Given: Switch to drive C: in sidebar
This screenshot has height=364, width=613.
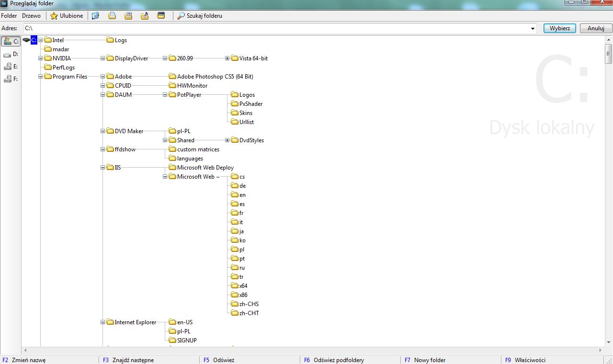Looking at the screenshot, I should tap(11, 42).
